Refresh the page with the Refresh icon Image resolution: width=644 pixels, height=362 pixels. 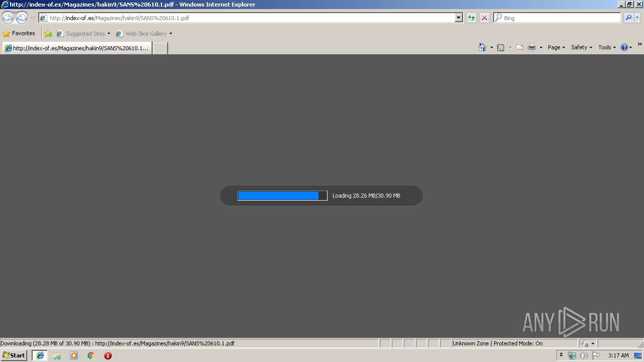(471, 18)
